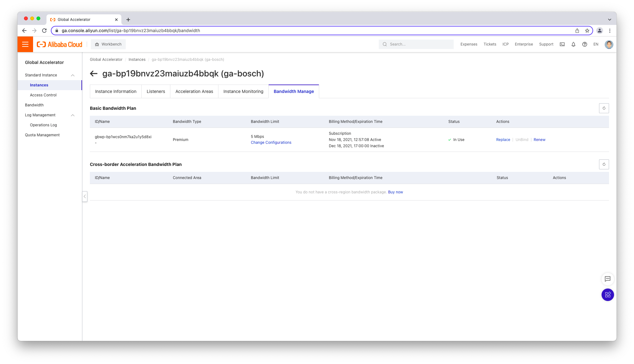This screenshot has width=634, height=364.
Task: Click the back arrow beside instance title
Action: [x=94, y=74]
